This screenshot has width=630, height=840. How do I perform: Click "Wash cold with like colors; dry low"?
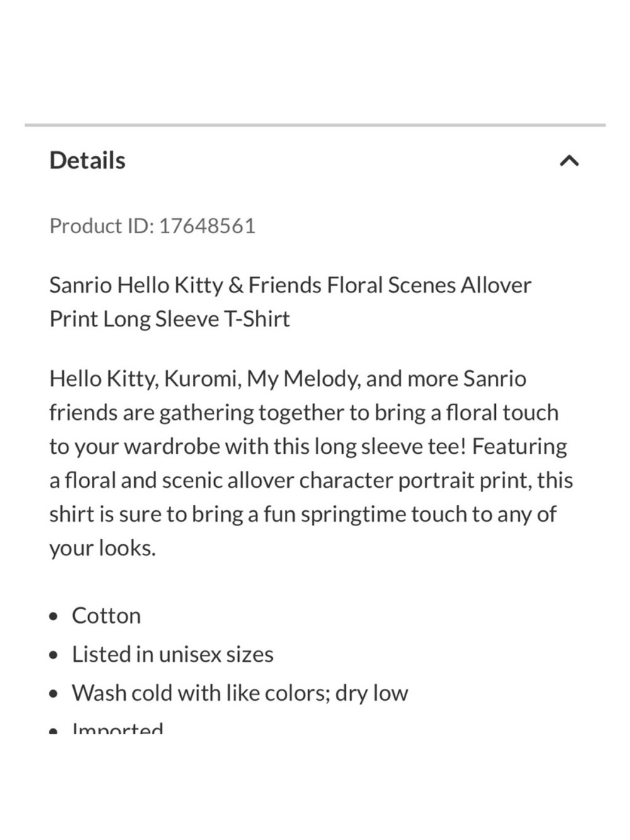240,693
